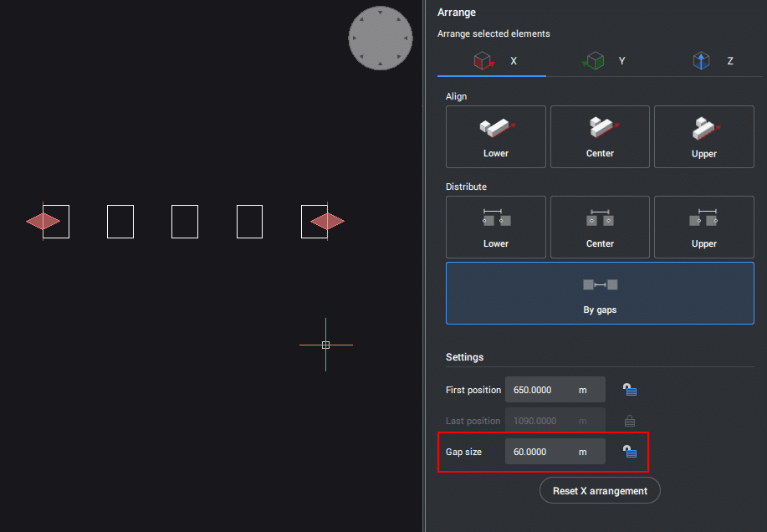The width and height of the screenshot is (767, 532).
Task: Toggle the First position lock icon
Action: (x=630, y=390)
